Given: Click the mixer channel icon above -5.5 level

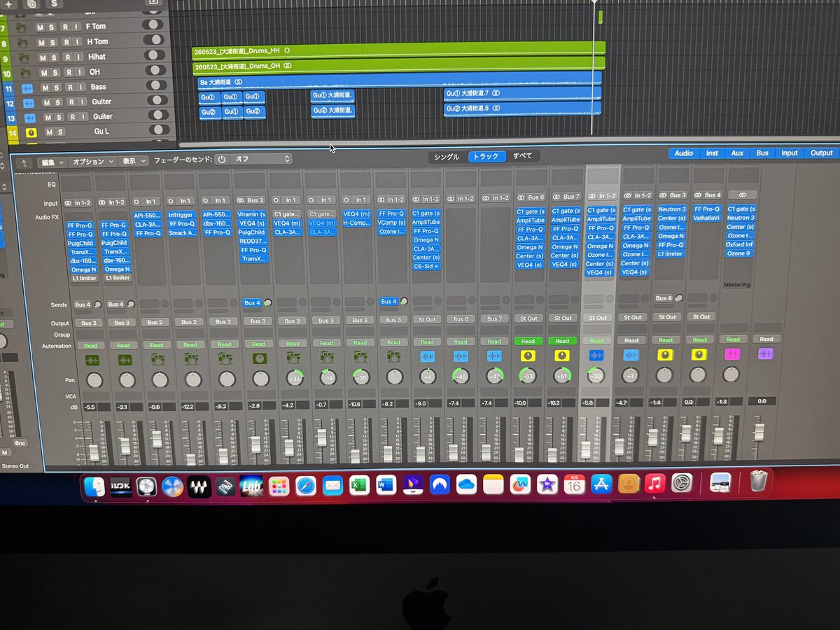Looking at the screenshot, I should pos(92,360).
